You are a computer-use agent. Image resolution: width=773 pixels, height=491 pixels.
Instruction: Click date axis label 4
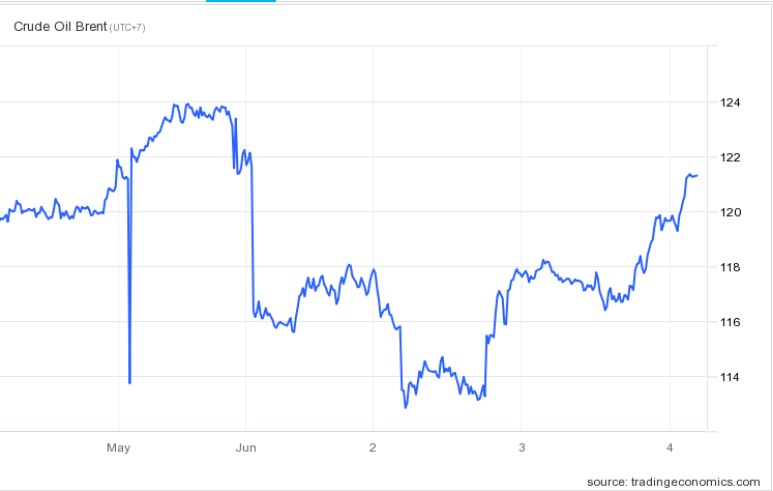click(669, 446)
